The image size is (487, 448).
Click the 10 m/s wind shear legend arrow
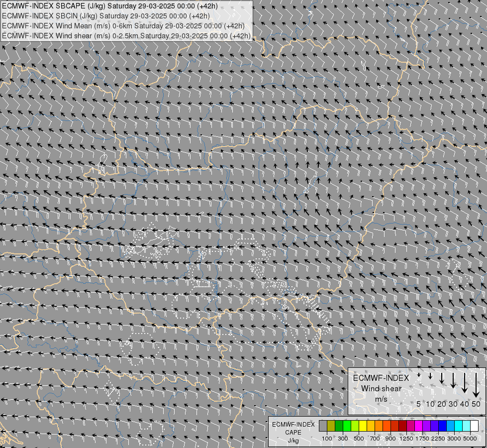430,376
